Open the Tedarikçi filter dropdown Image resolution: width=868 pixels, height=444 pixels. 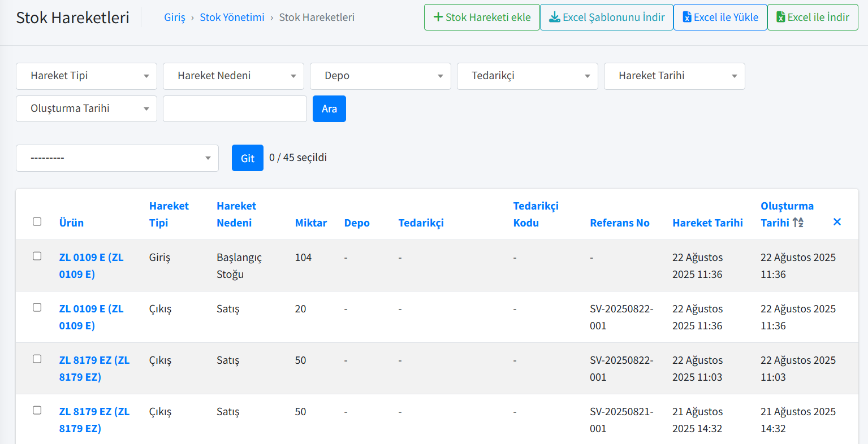coord(527,76)
